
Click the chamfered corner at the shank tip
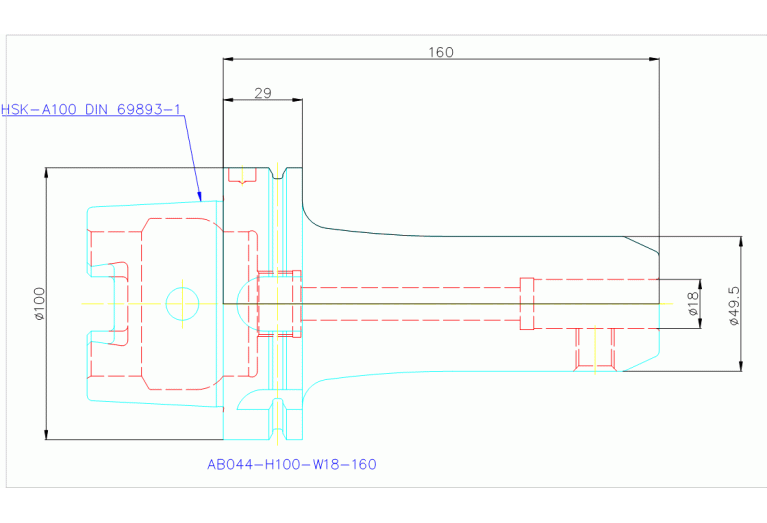click(642, 245)
